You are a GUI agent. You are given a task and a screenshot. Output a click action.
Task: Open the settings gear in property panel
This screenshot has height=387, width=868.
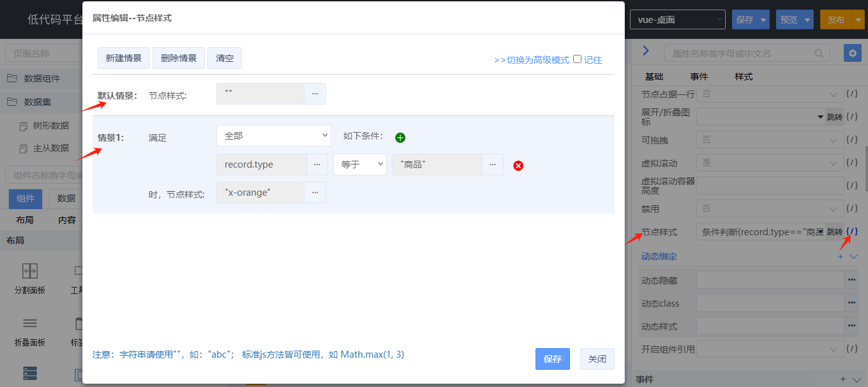[x=852, y=53]
